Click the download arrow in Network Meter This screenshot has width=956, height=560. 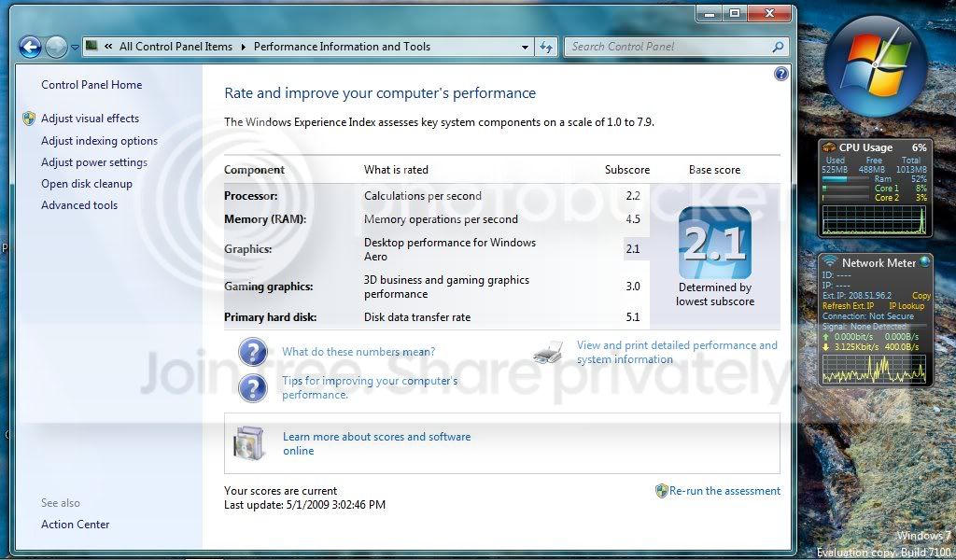pos(826,346)
